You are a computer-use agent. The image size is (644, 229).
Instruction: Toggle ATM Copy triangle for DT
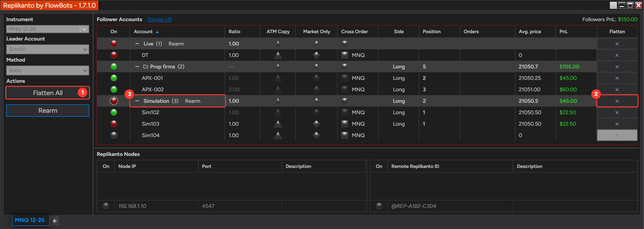coord(278,55)
